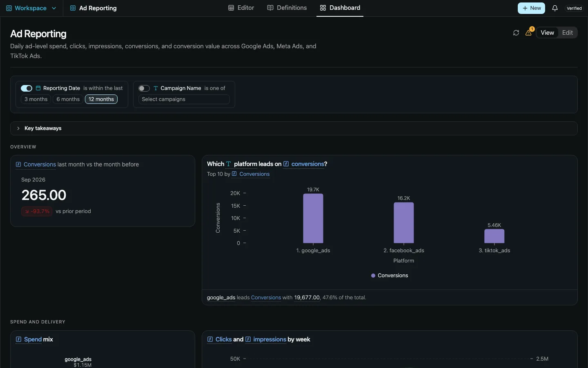
Task: Select the Dashboard tab
Action: (x=340, y=8)
